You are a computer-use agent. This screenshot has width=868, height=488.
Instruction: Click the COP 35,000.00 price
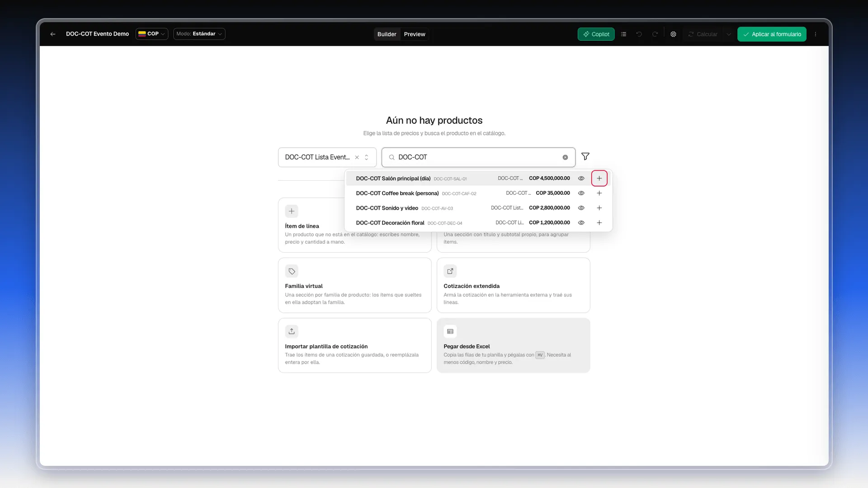[553, 193]
